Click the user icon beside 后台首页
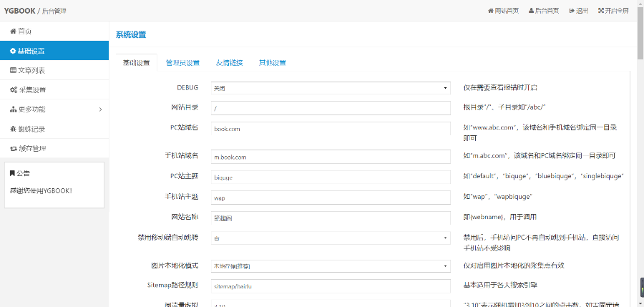This screenshot has height=307, width=644. (531, 11)
